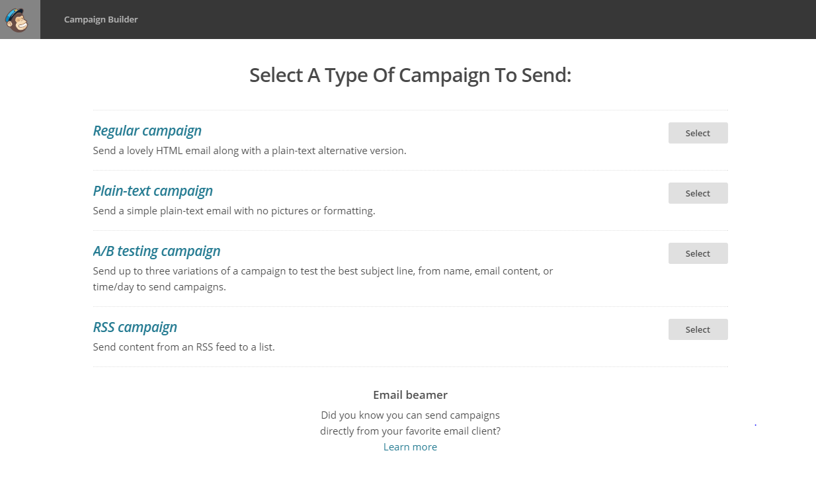Click the "RSS feed to a list" description
This screenshot has width=816, height=504.
pyautogui.click(x=184, y=347)
